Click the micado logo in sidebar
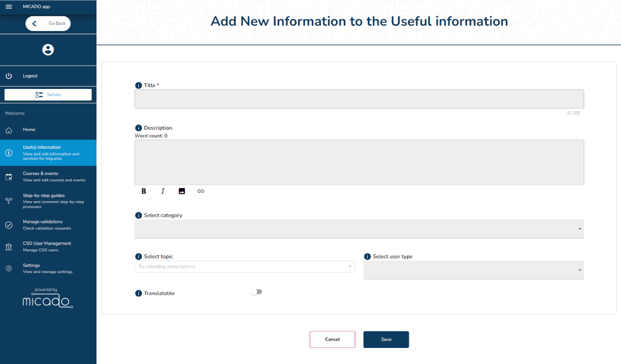The image size is (621, 364). click(x=47, y=298)
